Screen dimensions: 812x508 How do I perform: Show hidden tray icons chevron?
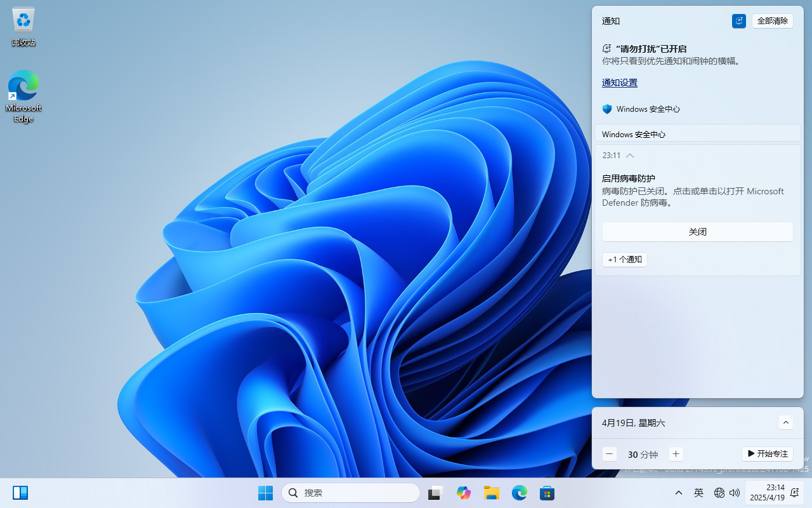679,493
